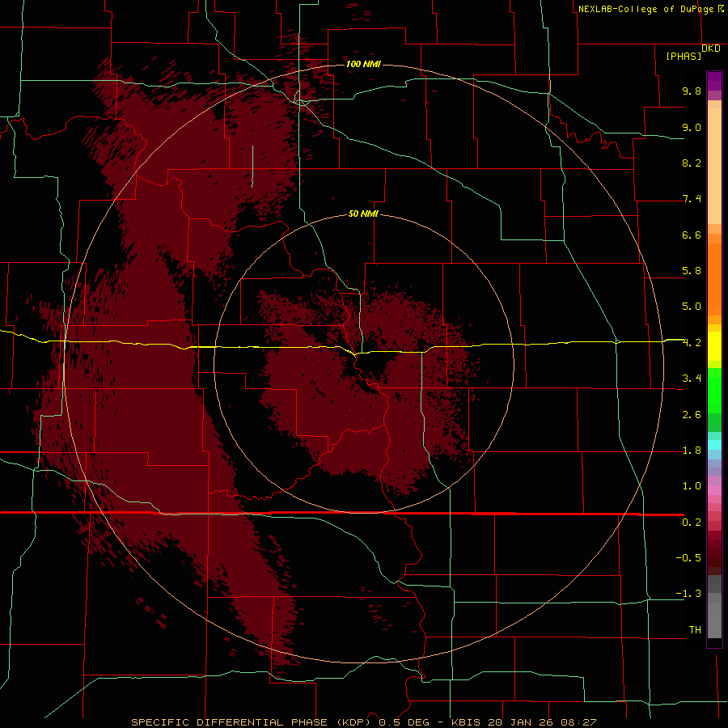Click the 6.6 scale value
This screenshot has height=728, width=728.
(692, 235)
